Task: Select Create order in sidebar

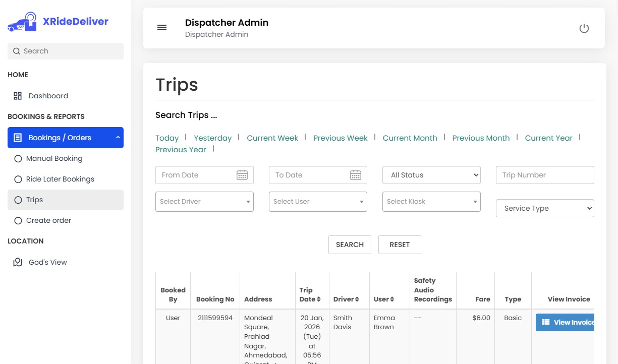Action: click(x=48, y=220)
